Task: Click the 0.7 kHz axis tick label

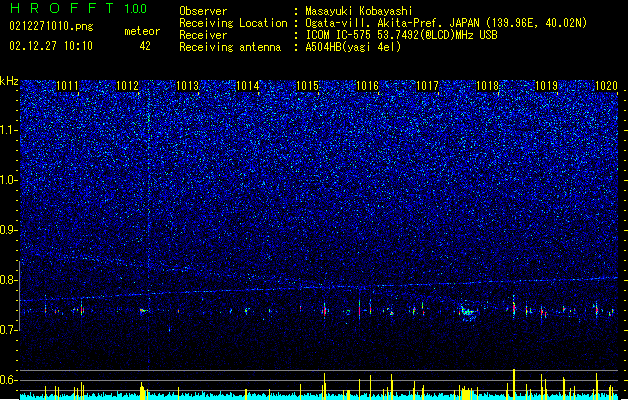Action: click(8, 330)
